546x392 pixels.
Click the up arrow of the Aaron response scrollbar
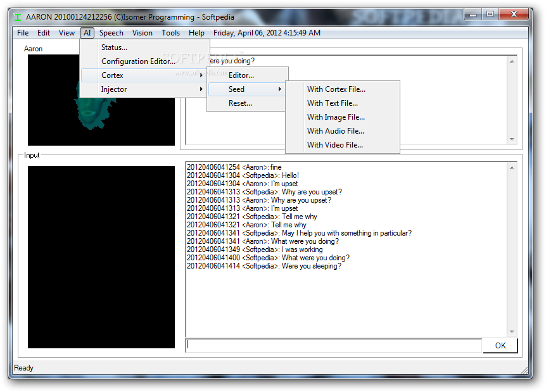[512, 61]
